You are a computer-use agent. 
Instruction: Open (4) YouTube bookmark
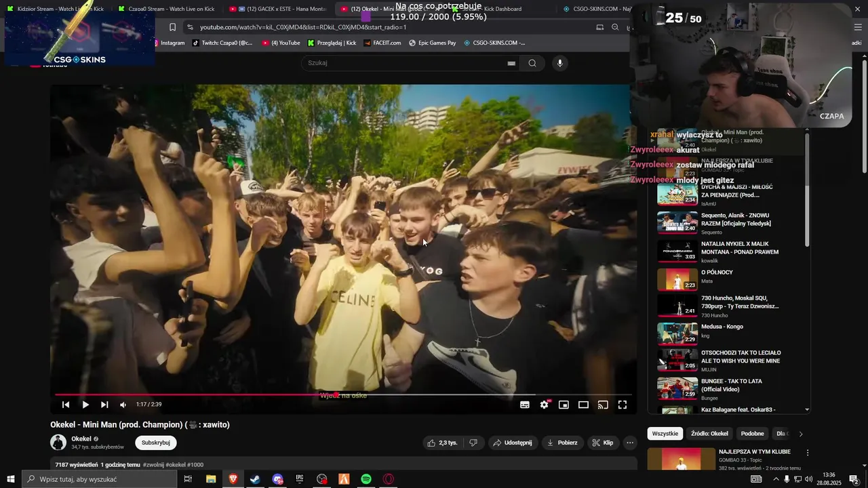click(x=281, y=43)
